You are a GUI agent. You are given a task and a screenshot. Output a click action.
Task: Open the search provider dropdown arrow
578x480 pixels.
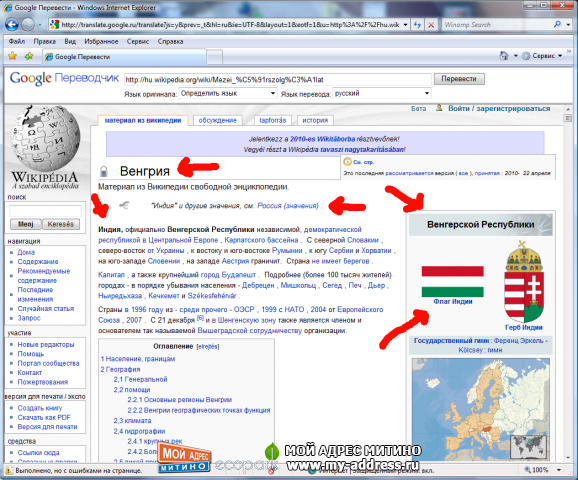tap(567, 25)
